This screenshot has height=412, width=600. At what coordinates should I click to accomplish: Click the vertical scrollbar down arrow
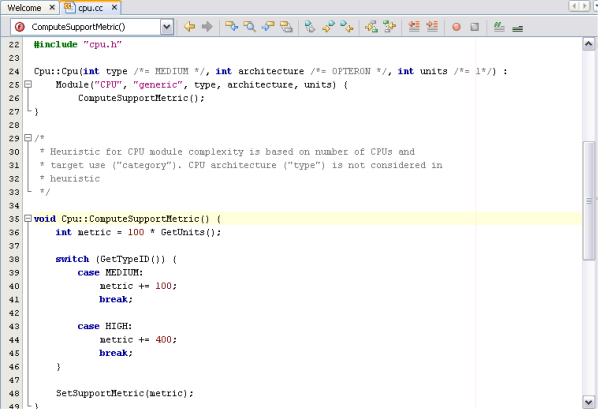pos(589,402)
